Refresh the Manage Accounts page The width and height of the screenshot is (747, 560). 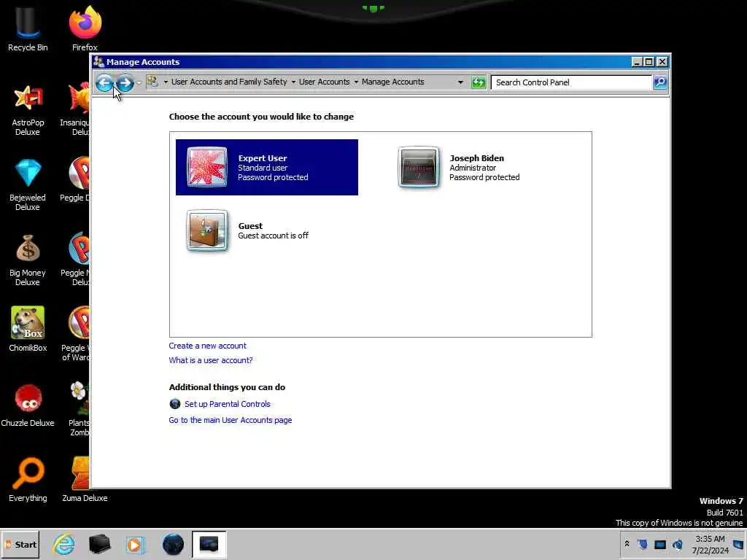pos(479,82)
